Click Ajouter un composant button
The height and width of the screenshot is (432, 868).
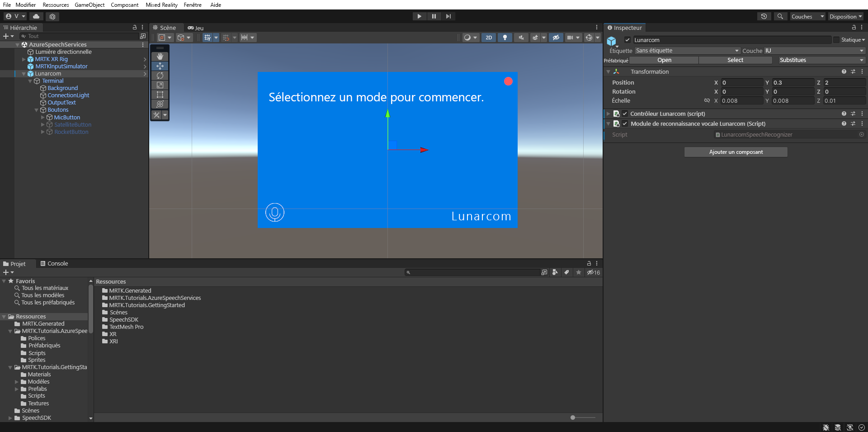click(736, 152)
